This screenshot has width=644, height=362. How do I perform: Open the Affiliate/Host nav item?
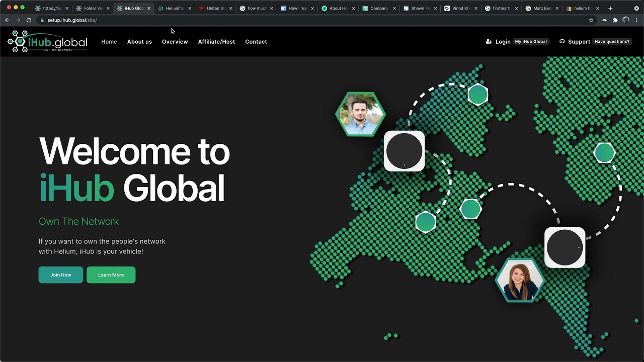point(216,42)
